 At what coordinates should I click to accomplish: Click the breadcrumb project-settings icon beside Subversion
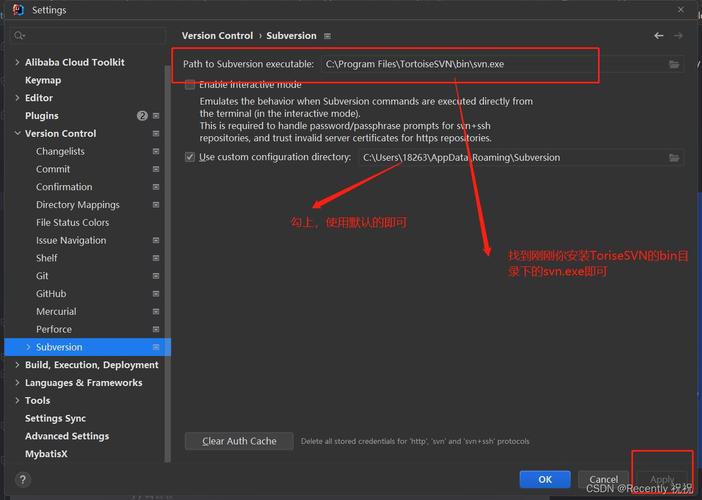327,36
